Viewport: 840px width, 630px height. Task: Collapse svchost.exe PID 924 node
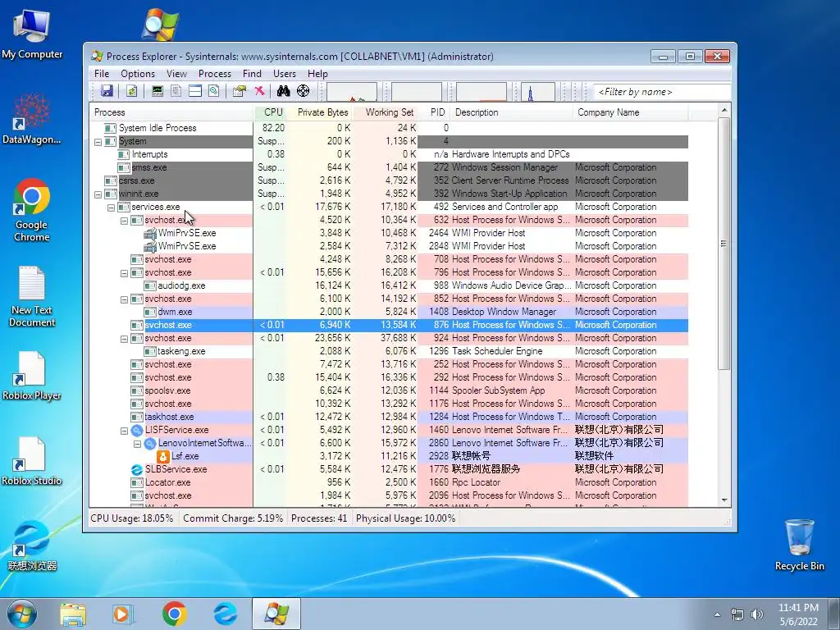(x=125, y=339)
